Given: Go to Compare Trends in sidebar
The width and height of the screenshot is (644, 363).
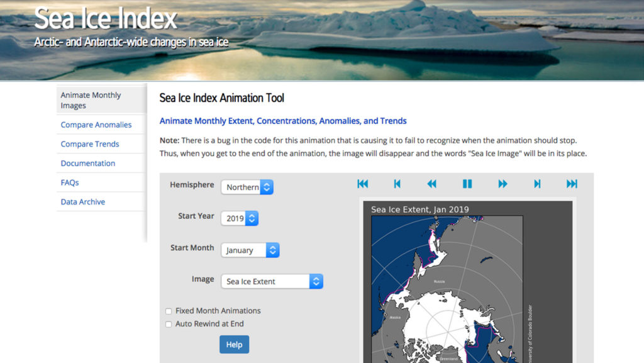Looking at the screenshot, I should click(90, 143).
